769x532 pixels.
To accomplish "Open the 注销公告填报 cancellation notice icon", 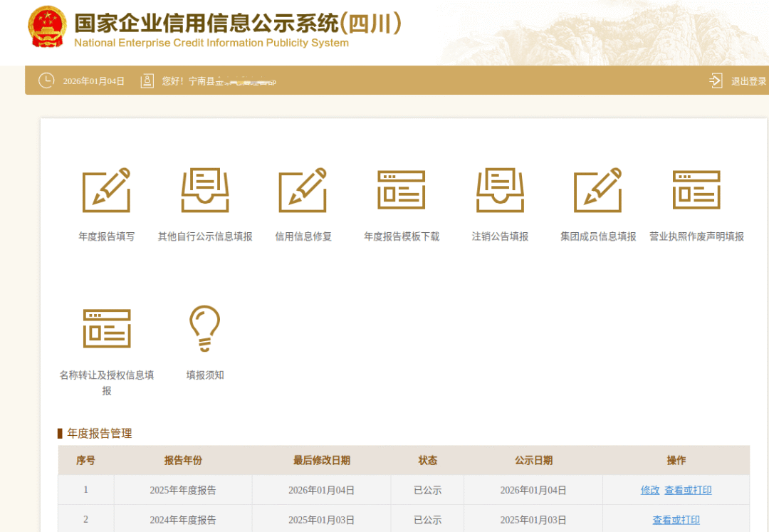I will [x=499, y=190].
